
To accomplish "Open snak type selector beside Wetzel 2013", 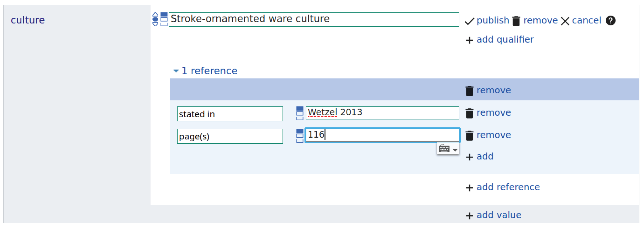I will [300, 113].
